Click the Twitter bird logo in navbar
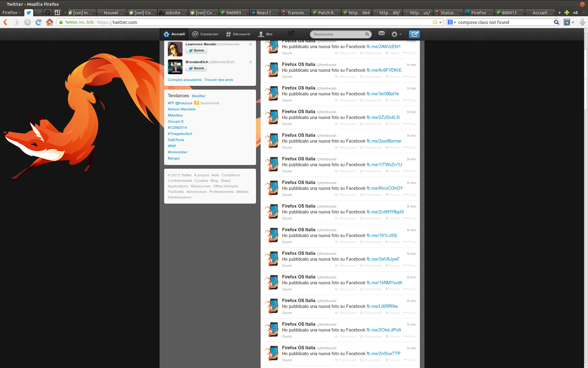Image resolution: width=588 pixels, height=368 pixels. (291, 33)
